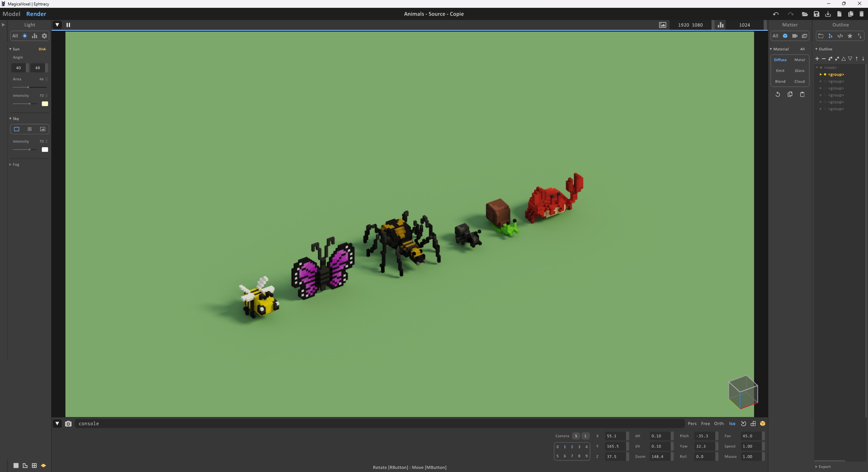Open the sun color swatch
This screenshot has width=868, height=472.
pyautogui.click(x=45, y=104)
